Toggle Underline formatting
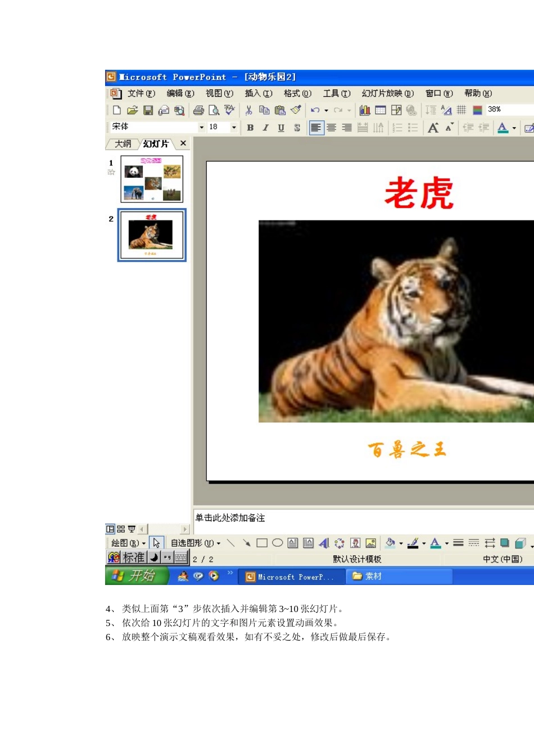The width and height of the screenshot is (534, 756). pos(281,128)
